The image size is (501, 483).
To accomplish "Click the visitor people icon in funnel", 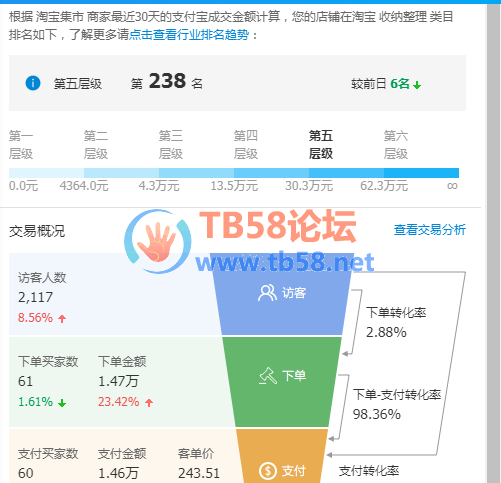I will (x=267, y=293).
